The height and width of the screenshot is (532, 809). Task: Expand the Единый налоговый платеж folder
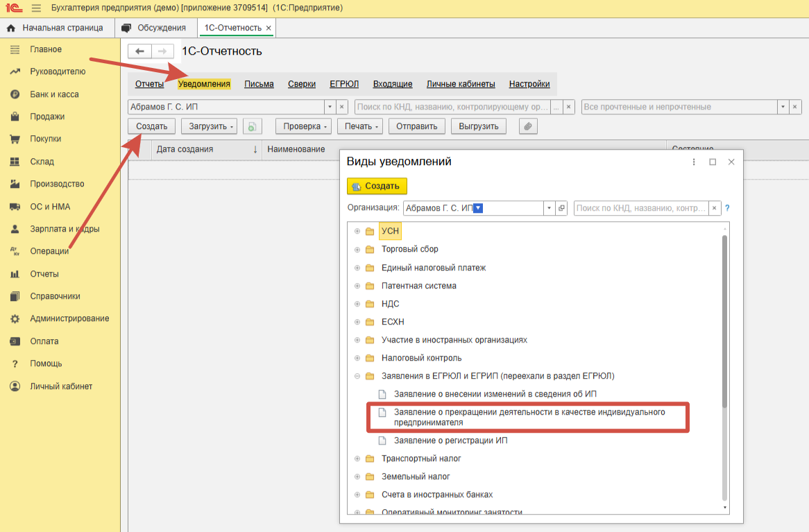[357, 268]
